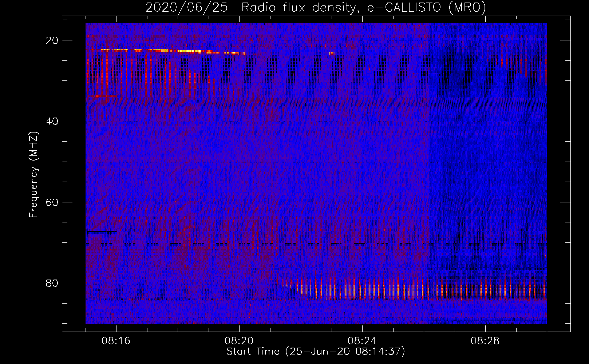Click the 20 MHz frequency tick label
The width and height of the screenshot is (589, 364).
pyautogui.click(x=52, y=40)
